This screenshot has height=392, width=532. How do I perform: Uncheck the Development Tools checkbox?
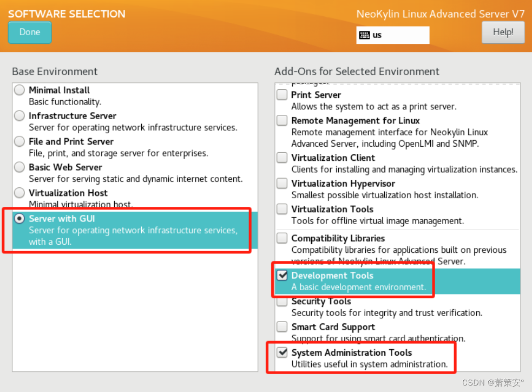[x=282, y=275]
